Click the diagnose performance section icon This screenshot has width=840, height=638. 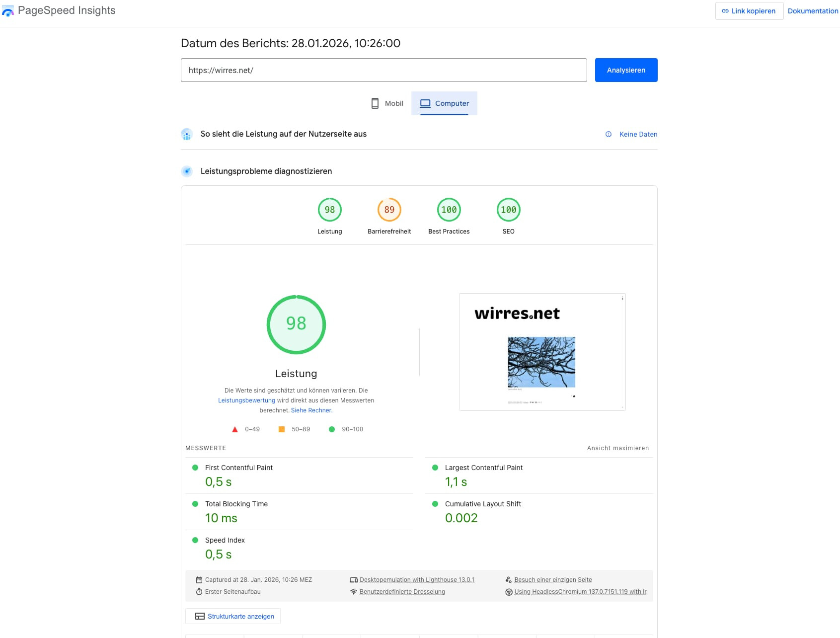click(x=187, y=171)
